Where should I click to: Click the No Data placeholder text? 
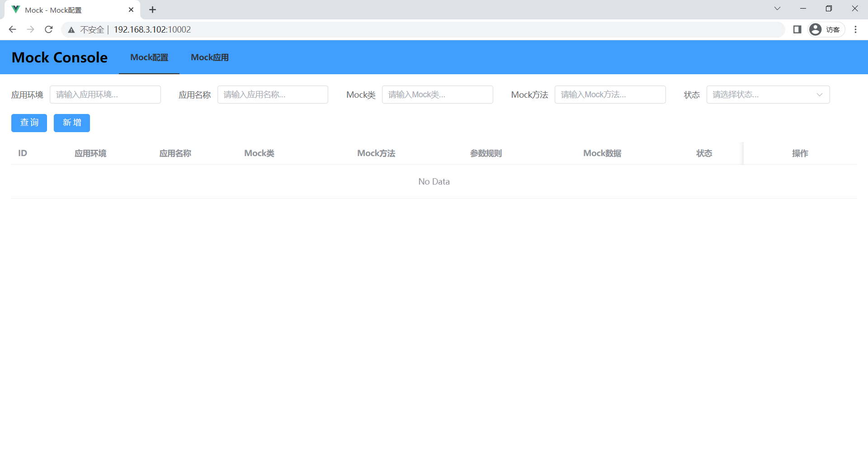pos(434,181)
